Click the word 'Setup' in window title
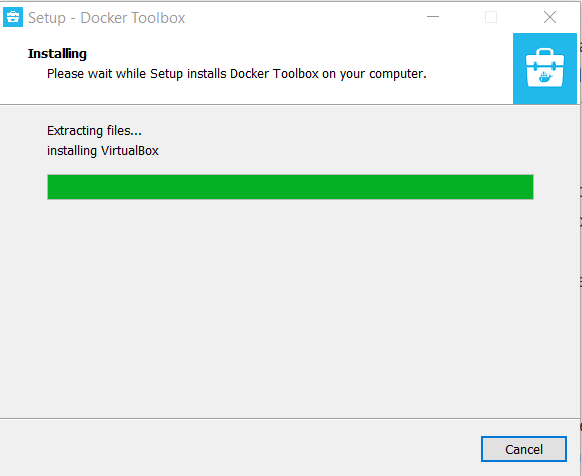 [x=47, y=18]
